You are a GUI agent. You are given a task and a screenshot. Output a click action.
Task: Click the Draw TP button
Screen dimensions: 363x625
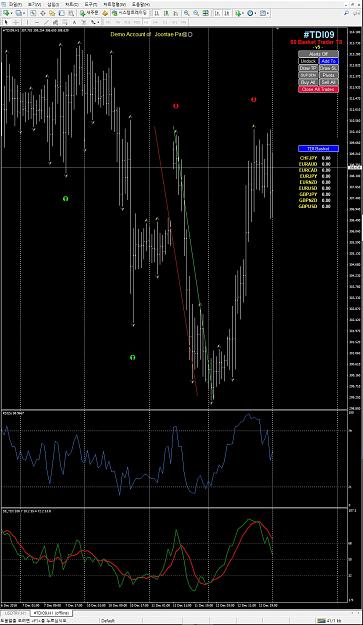pos(308,68)
